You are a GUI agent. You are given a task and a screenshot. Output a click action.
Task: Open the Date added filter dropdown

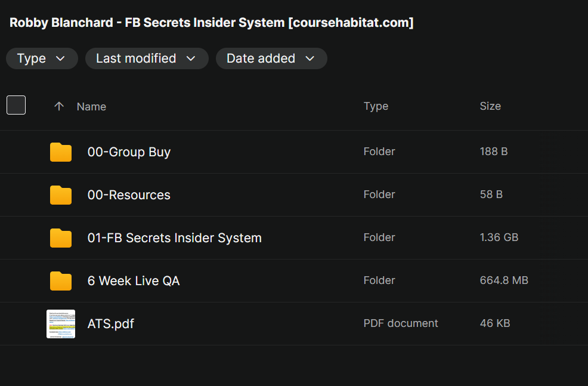[271, 58]
